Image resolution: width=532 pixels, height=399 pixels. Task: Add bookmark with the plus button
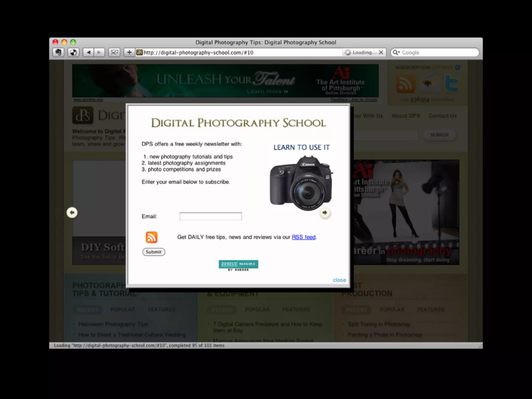[x=129, y=52]
